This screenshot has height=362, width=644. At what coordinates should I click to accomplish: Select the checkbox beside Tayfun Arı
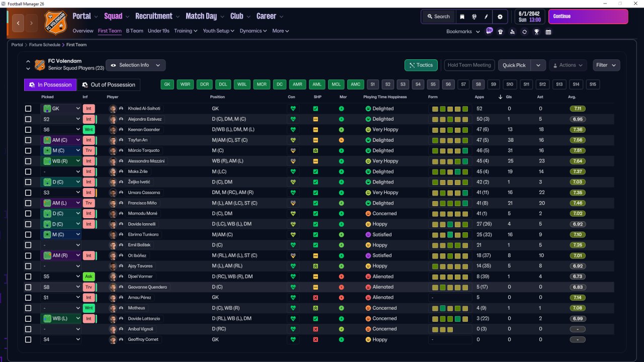tap(28, 140)
